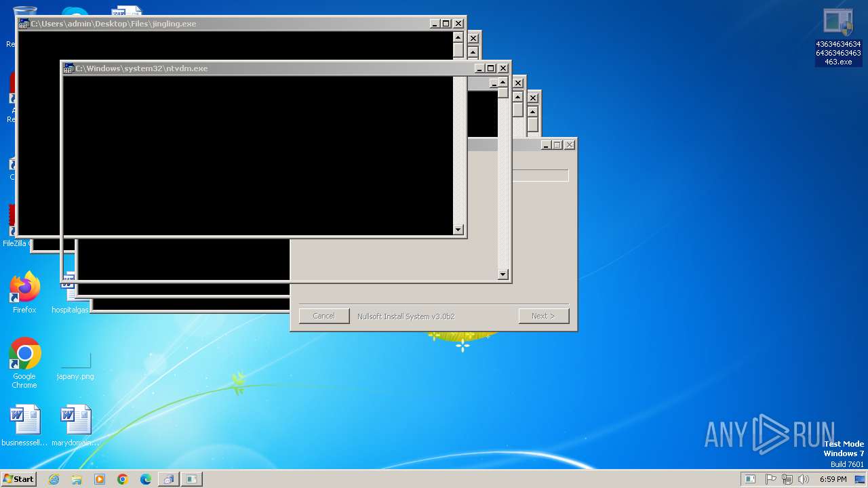The image size is (868, 488).
Task: Open the businesssell Word document icon
Action: (x=24, y=426)
